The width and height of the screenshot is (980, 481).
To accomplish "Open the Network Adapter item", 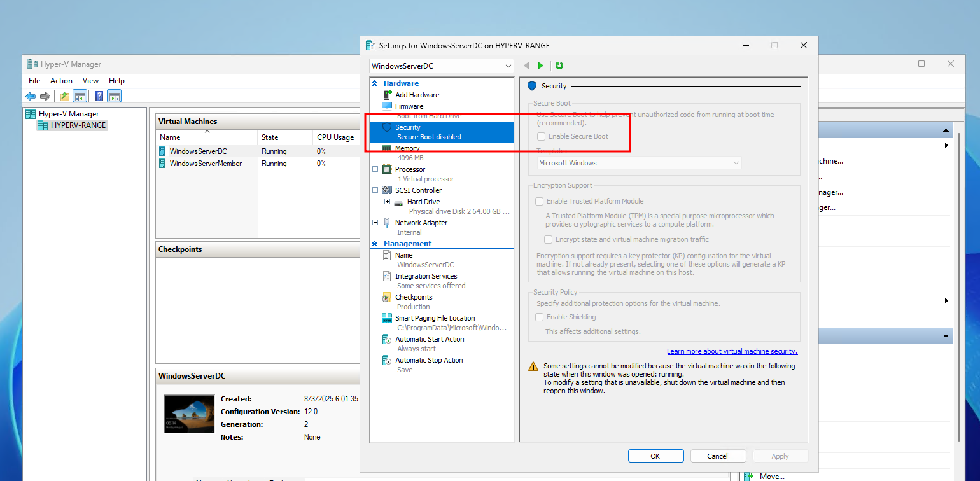I will click(421, 223).
